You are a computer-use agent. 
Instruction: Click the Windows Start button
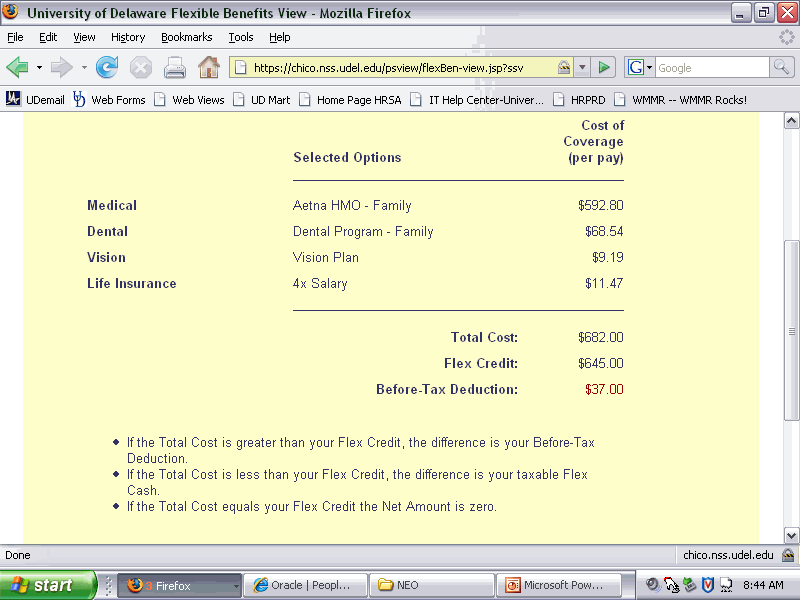click(x=47, y=585)
